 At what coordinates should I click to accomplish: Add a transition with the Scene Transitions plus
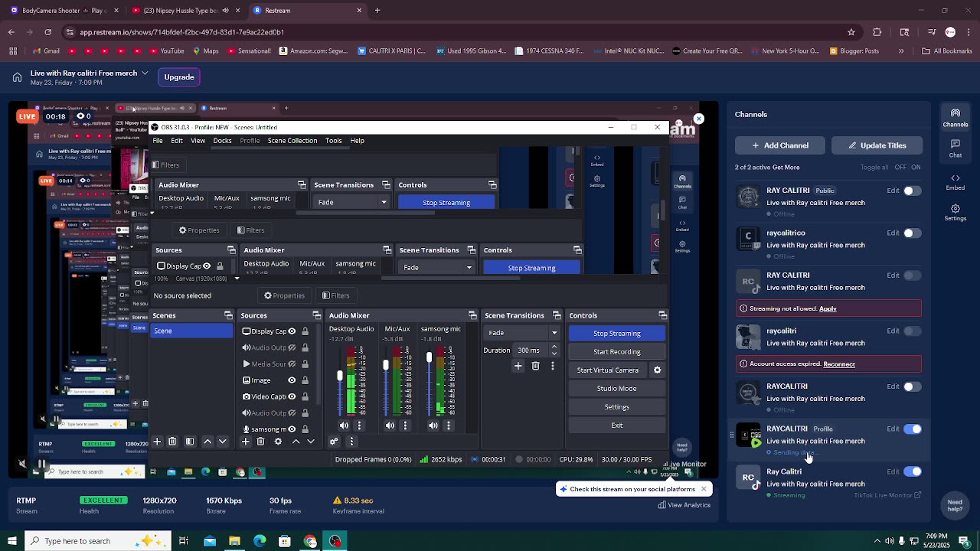[x=518, y=367]
